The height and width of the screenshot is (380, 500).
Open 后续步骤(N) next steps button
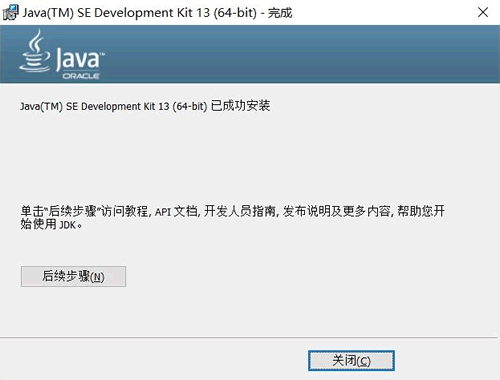coord(73,276)
